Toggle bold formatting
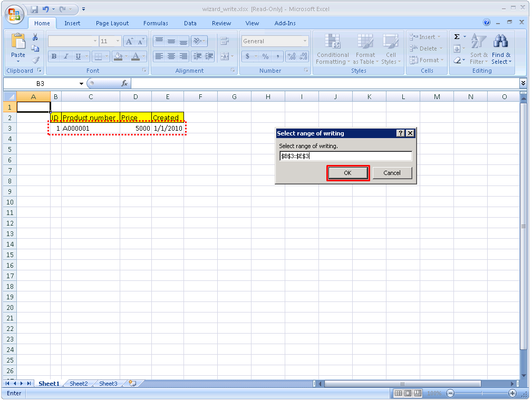 coord(53,56)
